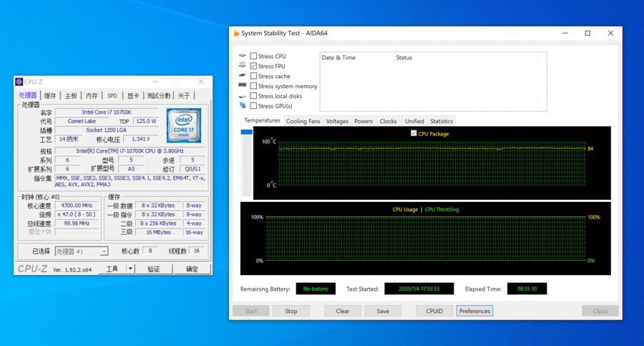This screenshot has height=346, width=644.
Task: Open the 内存 tab in CPU-Z
Action: [x=92, y=95]
